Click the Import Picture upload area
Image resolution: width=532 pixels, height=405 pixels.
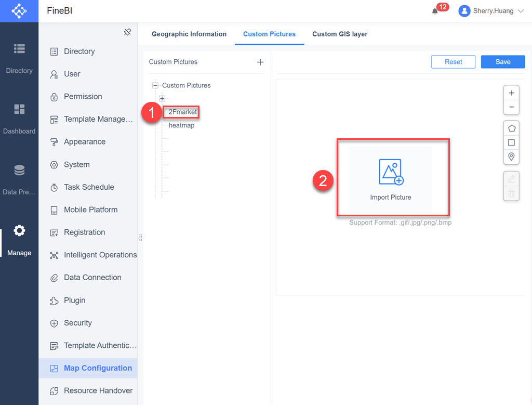[391, 180]
